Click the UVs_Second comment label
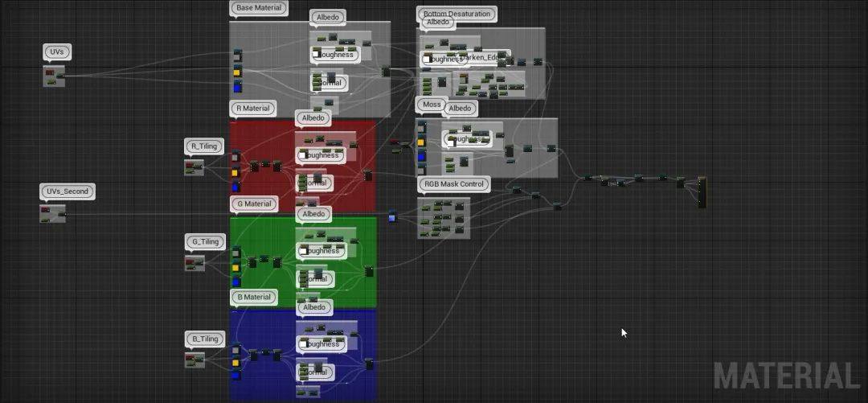 click(x=67, y=192)
